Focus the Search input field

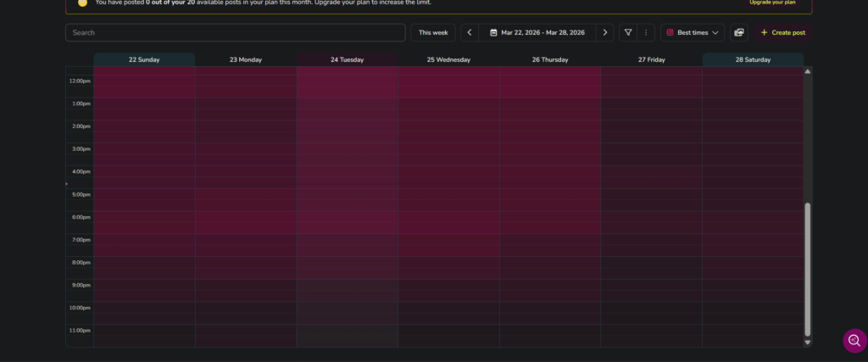235,33
